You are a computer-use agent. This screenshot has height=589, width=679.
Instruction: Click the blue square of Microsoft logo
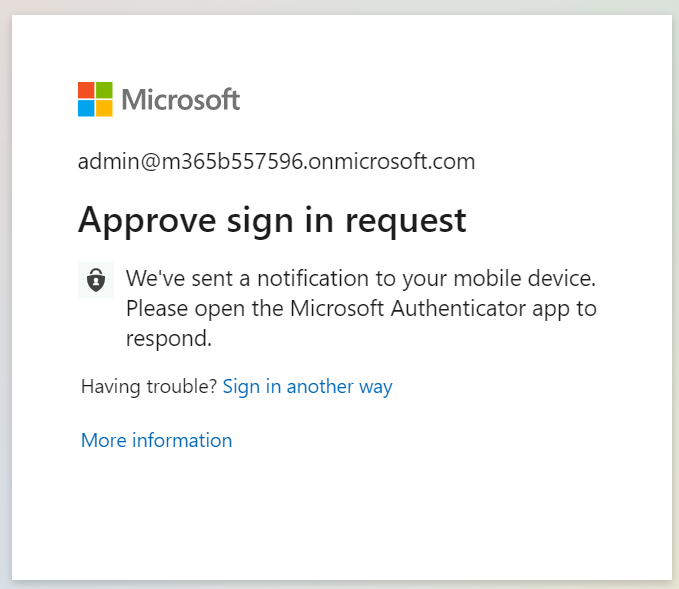coord(86,108)
